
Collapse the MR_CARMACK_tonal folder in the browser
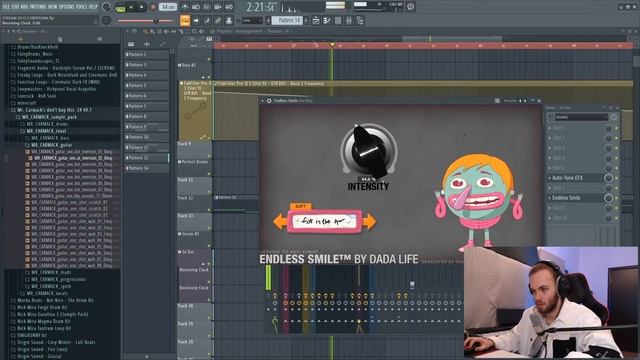tap(44, 131)
